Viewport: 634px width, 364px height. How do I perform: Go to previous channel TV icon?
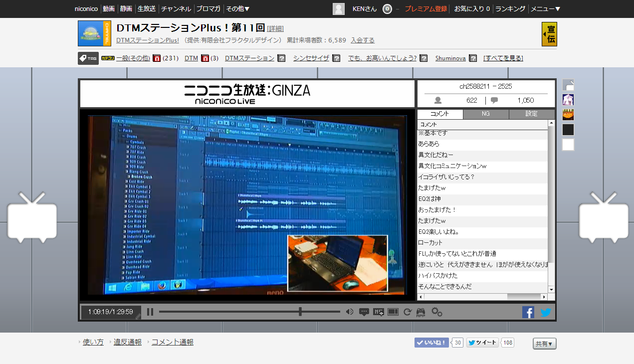coord(32,217)
